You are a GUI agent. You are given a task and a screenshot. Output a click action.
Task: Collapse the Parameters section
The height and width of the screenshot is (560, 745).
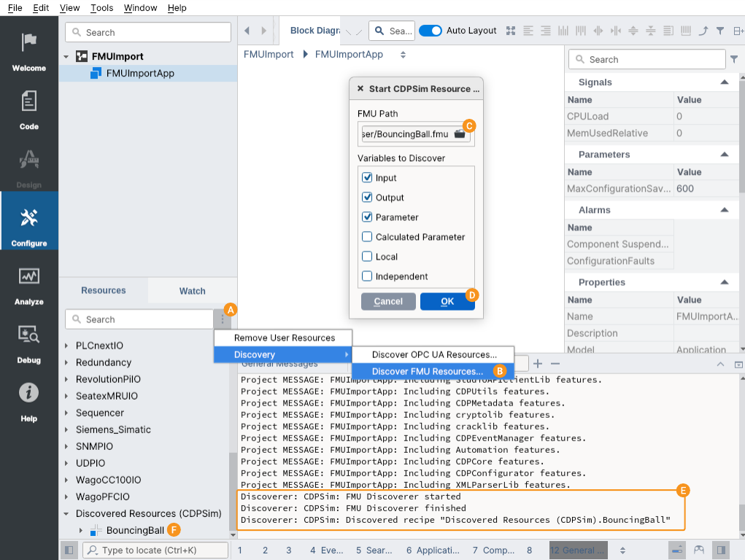point(725,155)
